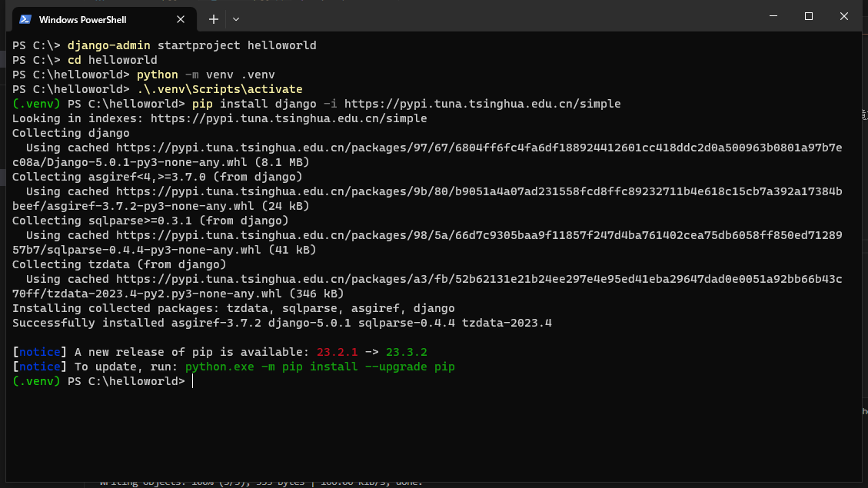
Task: Click the 'cd helloworld' command text
Action: pos(112,60)
